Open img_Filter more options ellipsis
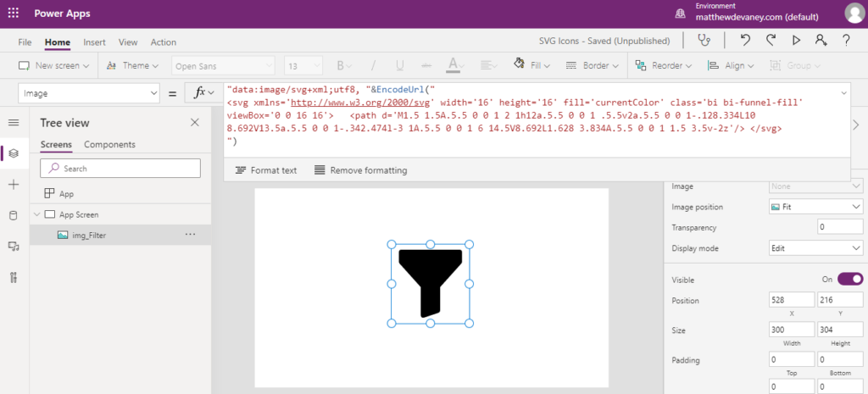Screen dimensions: 868x394 191,235
